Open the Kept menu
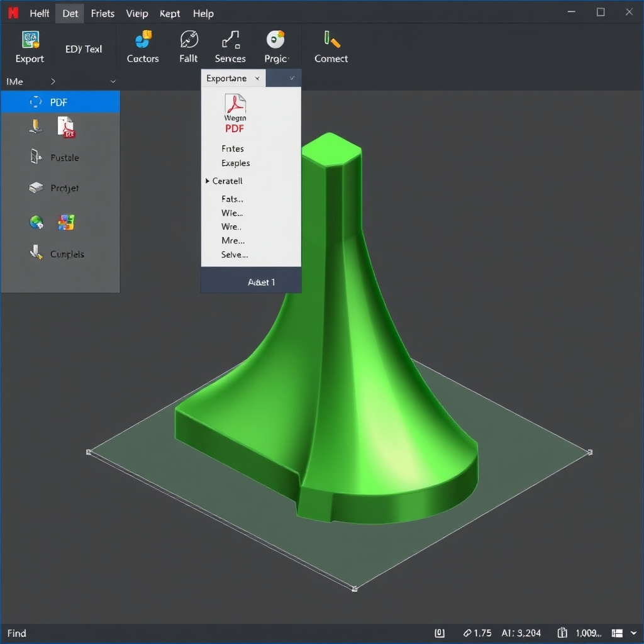The height and width of the screenshot is (644, 644). (x=170, y=14)
